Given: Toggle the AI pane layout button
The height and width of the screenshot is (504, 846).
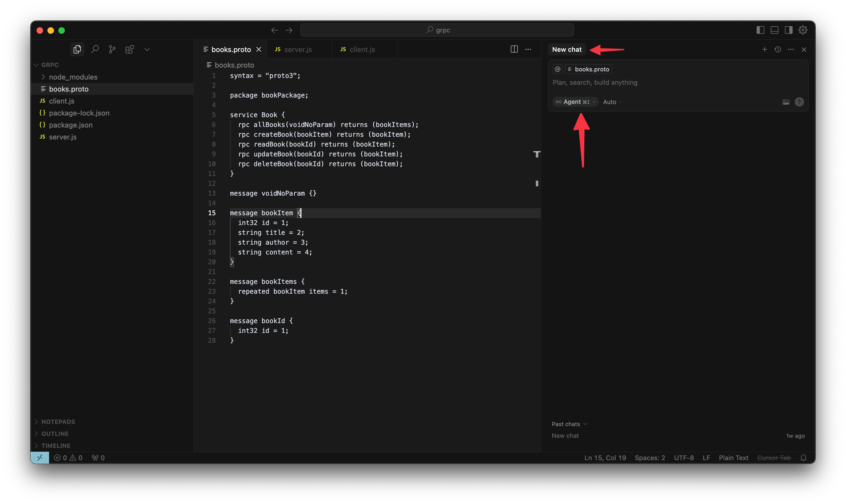Looking at the screenshot, I should pos(788,30).
